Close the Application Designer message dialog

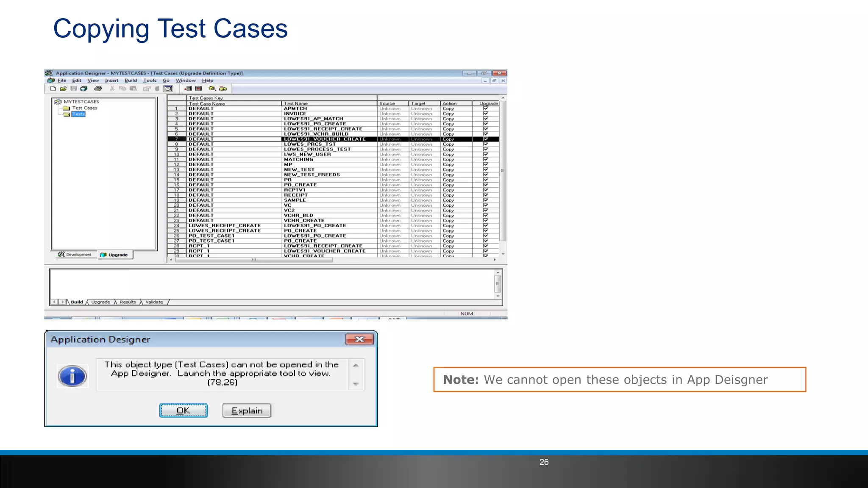(359, 339)
